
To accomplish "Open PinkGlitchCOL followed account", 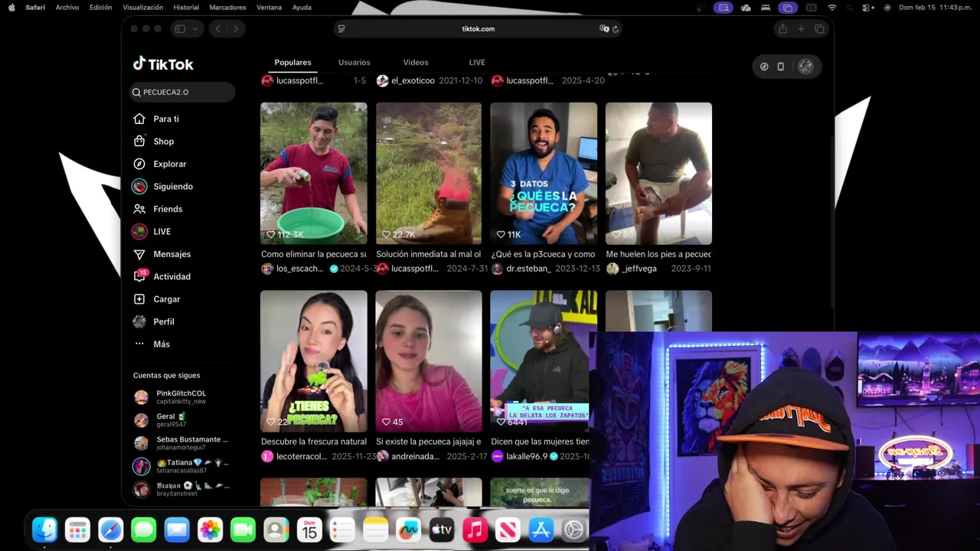I will pos(181,396).
